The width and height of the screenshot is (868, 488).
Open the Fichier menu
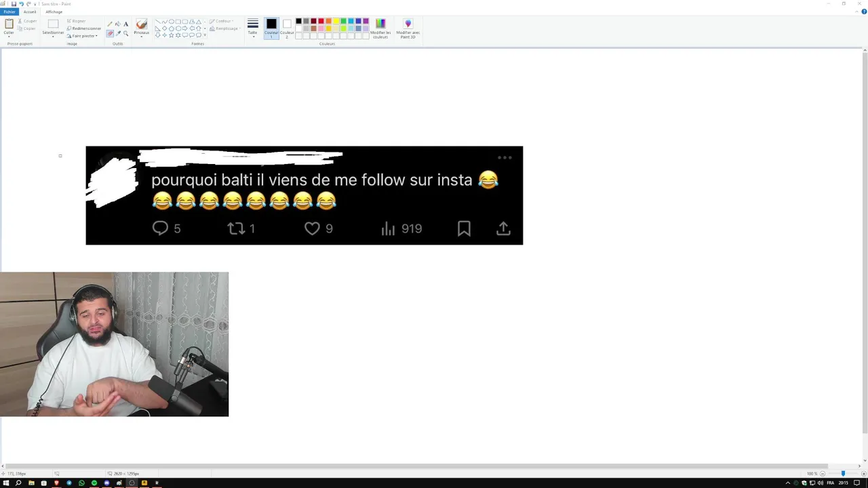coord(9,12)
